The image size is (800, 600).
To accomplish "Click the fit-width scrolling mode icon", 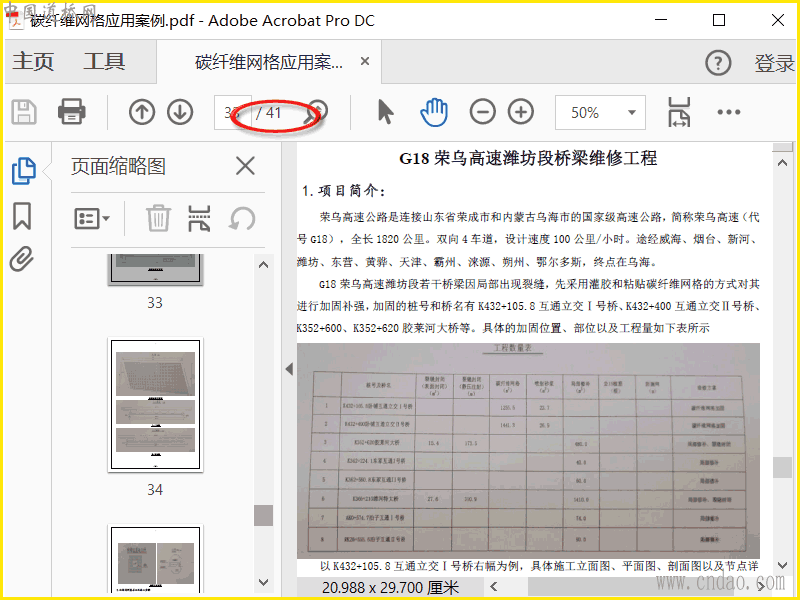I will point(679,112).
